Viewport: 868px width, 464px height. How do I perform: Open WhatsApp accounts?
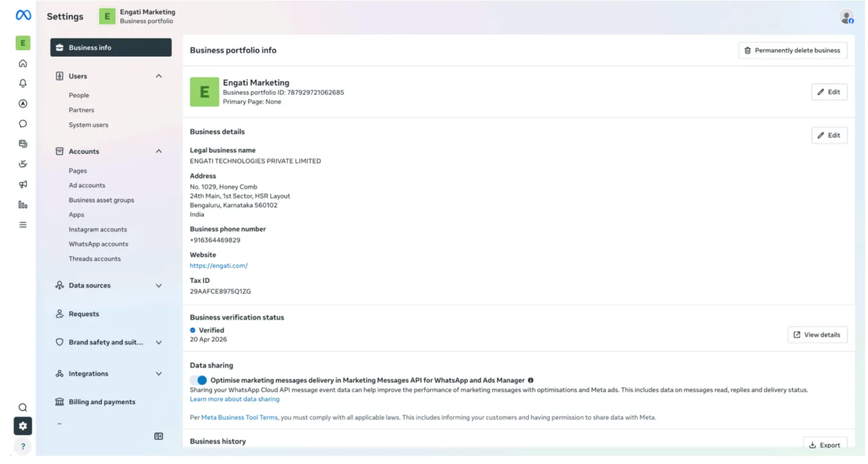tap(99, 244)
